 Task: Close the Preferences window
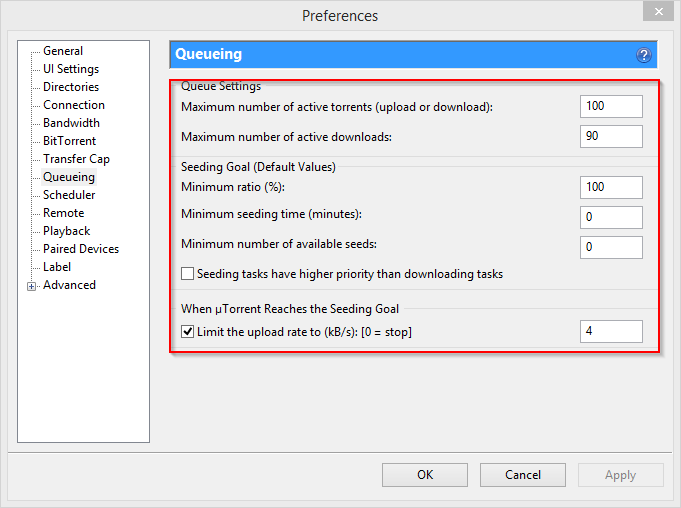point(658,11)
